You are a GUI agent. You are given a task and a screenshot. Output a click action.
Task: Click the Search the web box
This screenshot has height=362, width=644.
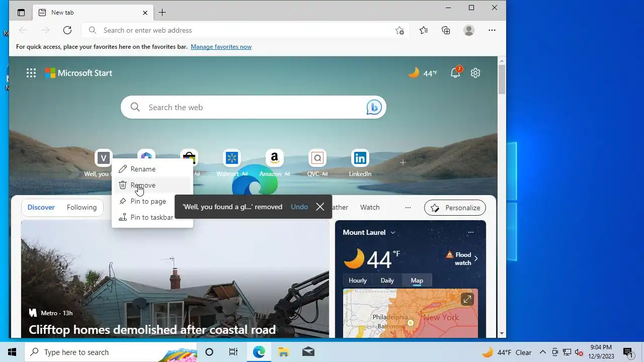(x=253, y=107)
